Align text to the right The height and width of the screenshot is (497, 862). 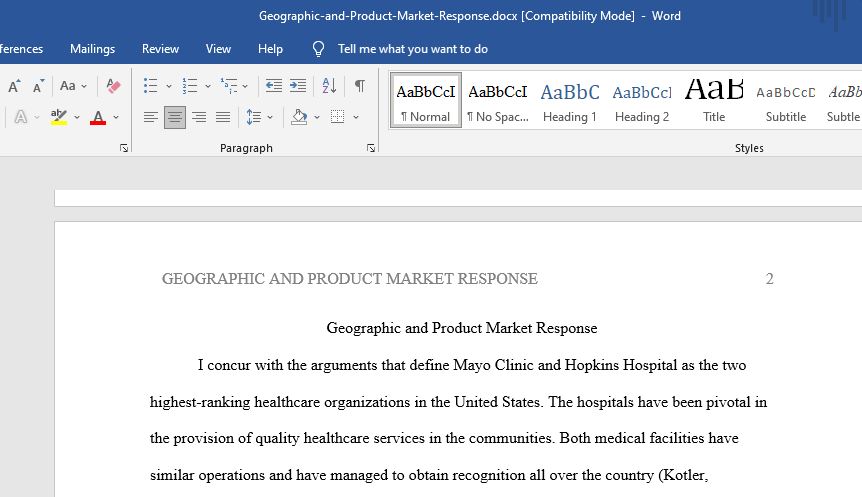(199, 117)
